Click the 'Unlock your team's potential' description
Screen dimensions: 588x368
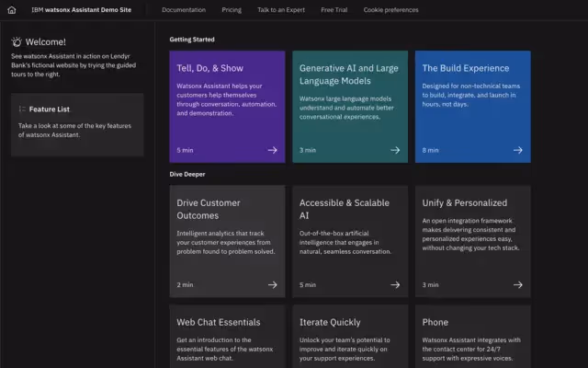(x=345, y=350)
